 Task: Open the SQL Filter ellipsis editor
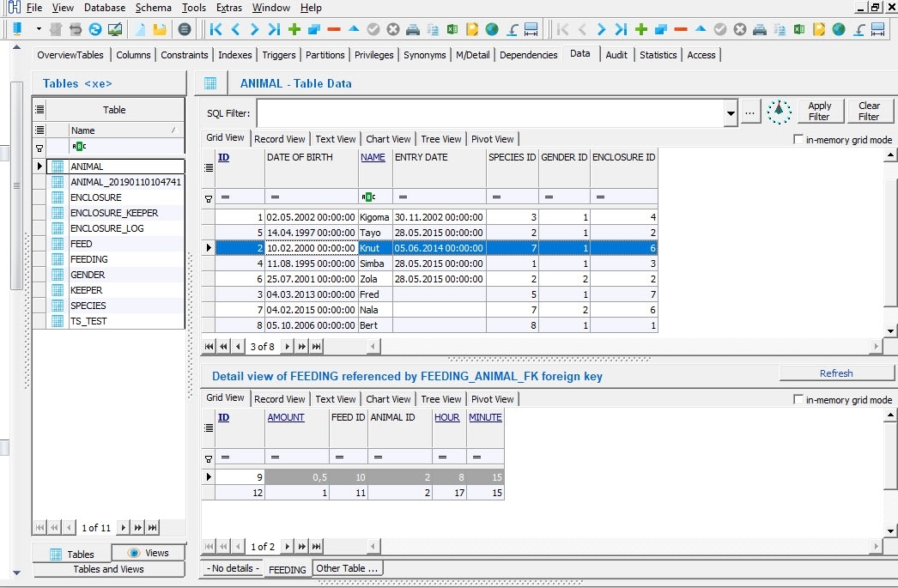coord(750,112)
